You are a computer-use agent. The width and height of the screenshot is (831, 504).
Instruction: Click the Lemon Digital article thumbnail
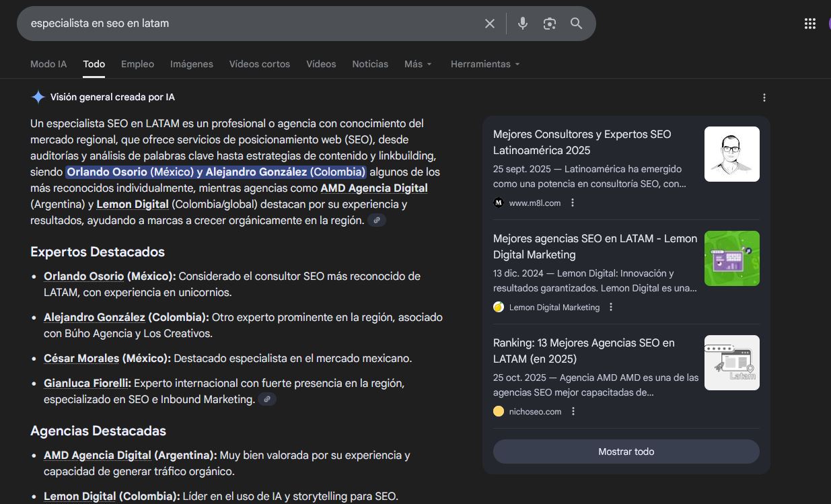tap(731, 258)
